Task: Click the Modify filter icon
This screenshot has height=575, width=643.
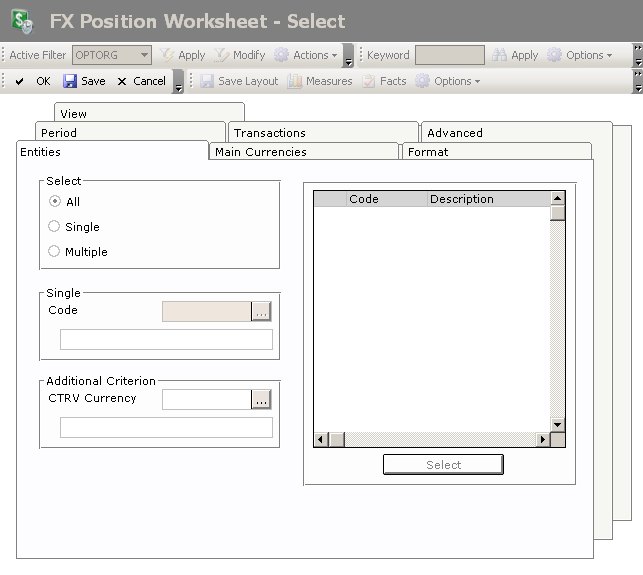Action: coord(222,55)
